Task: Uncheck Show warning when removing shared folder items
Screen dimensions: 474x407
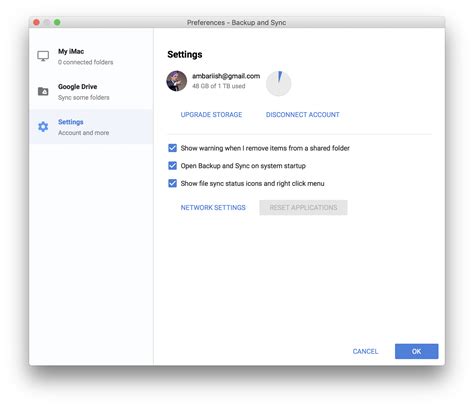Action: point(172,148)
